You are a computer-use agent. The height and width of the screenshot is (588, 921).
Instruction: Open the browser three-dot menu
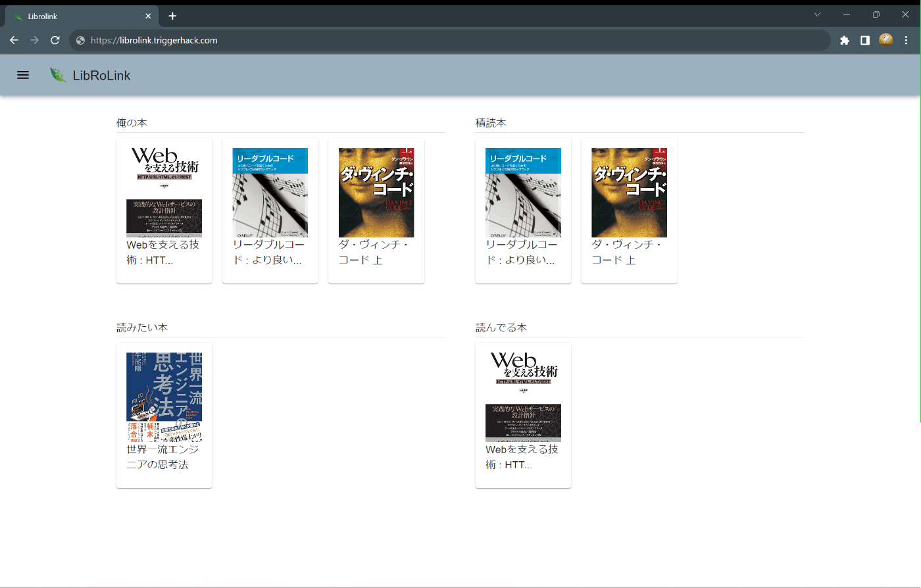(x=906, y=40)
